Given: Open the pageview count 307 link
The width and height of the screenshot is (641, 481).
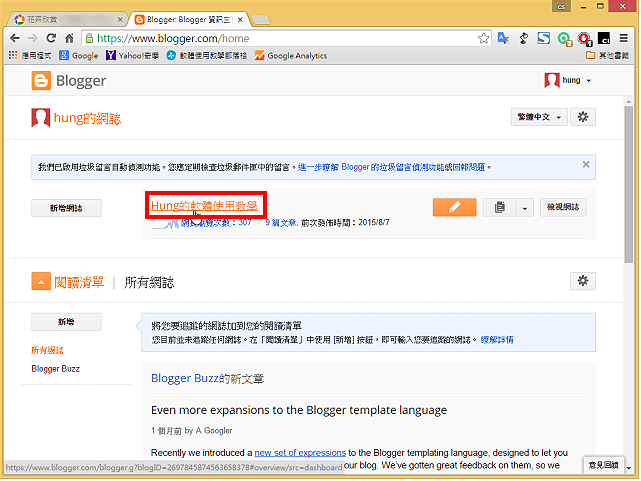Looking at the screenshot, I should point(216,223).
